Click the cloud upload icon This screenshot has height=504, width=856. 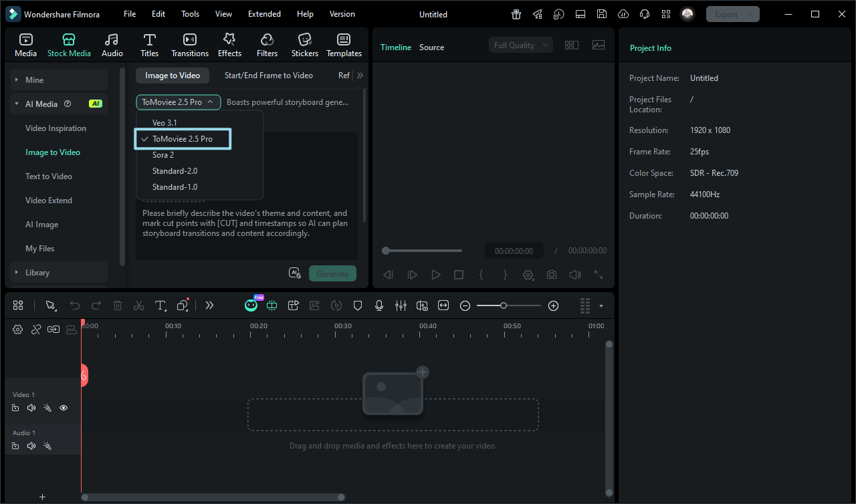coord(623,14)
